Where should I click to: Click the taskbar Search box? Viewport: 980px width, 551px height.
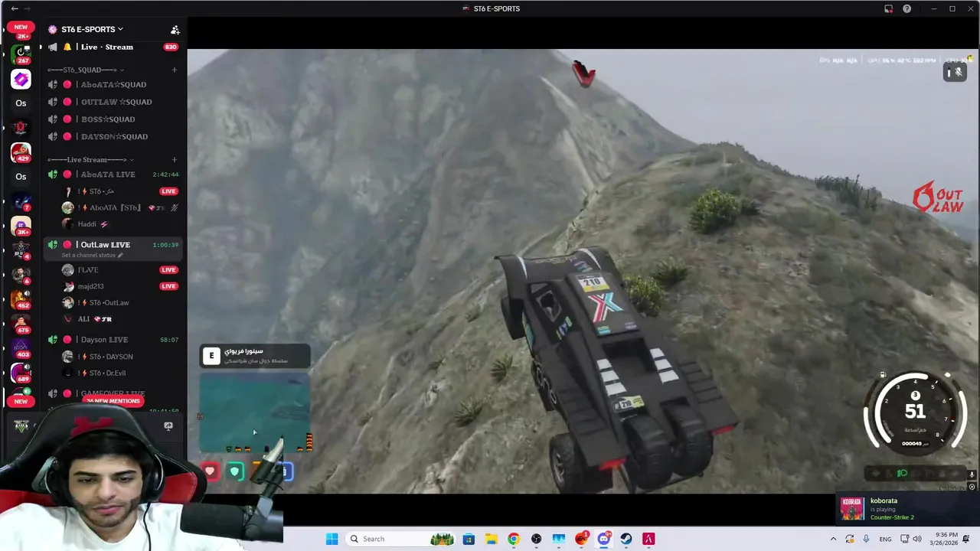tap(399, 539)
